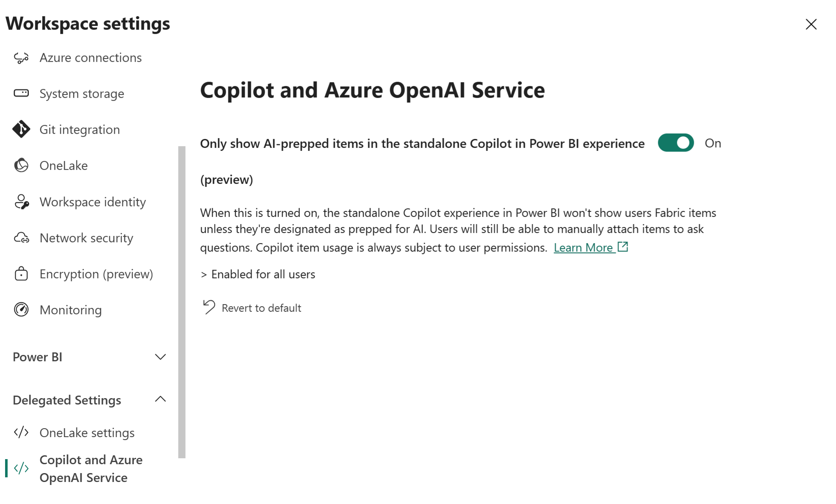This screenshot has width=836, height=504.
Task: Expand the Power BI section chevron
Action: (x=160, y=357)
